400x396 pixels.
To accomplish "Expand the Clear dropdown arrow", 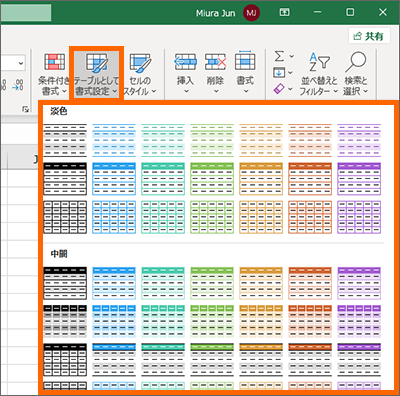I will pyautogui.click(x=290, y=89).
